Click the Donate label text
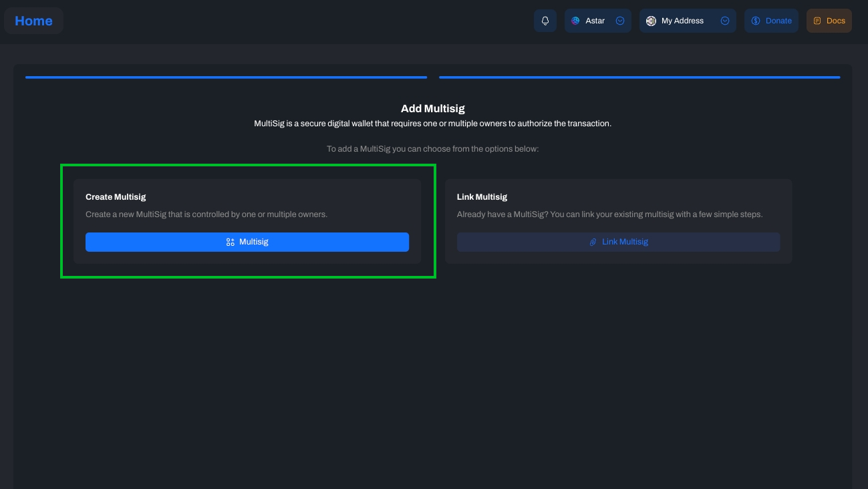 (778, 21)
